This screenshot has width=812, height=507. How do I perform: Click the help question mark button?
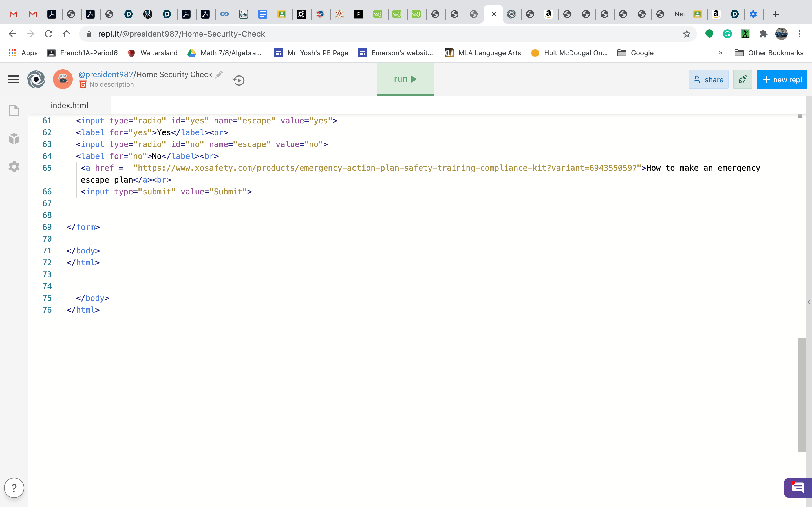point(14,488)
